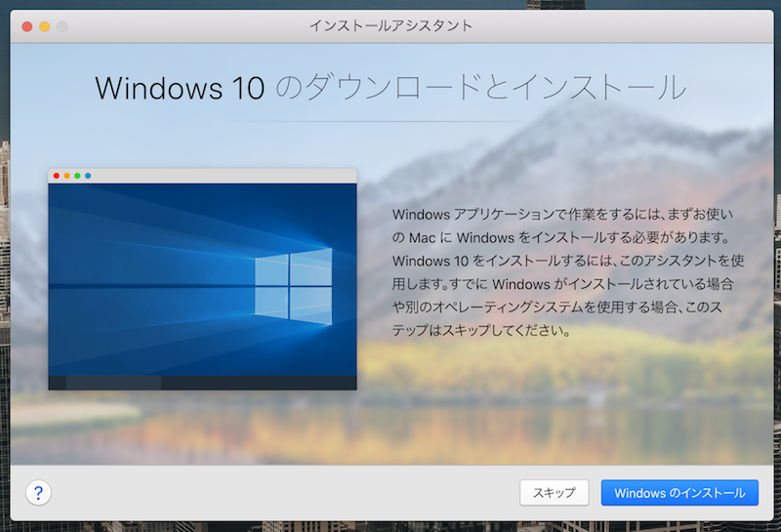Close the インストールアシスタント window

coord(26,26)
